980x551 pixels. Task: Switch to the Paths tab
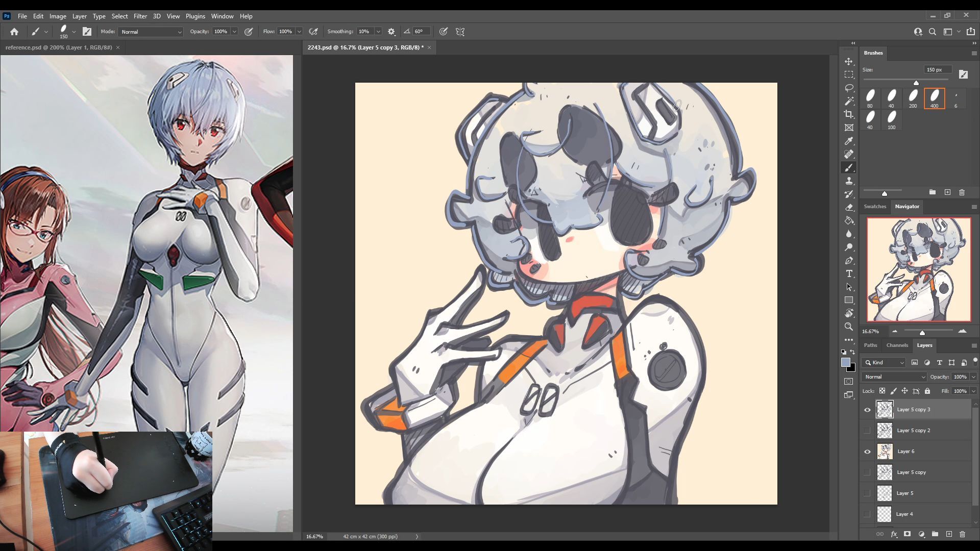[870, 345]
